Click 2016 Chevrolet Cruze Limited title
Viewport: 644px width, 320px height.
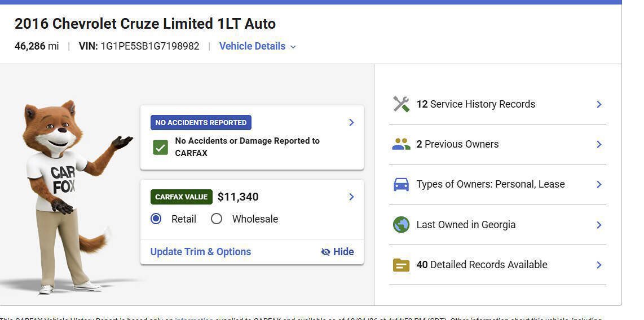click(145, 24)
